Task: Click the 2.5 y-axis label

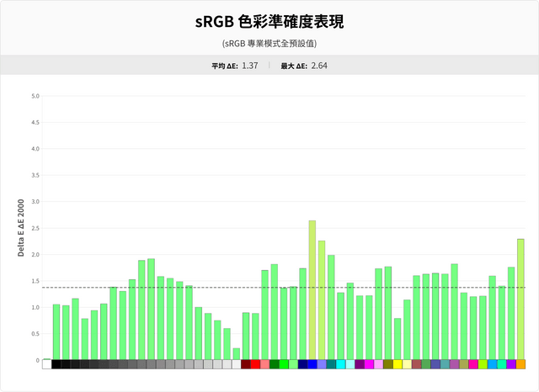Action: pyautogui.click(x=35, y=228)
